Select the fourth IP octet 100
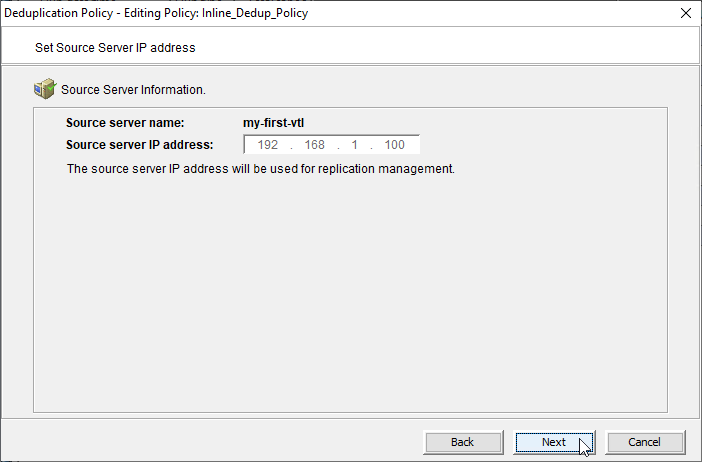702x462 pixels. pyautogui.click(x=394, y=145)
